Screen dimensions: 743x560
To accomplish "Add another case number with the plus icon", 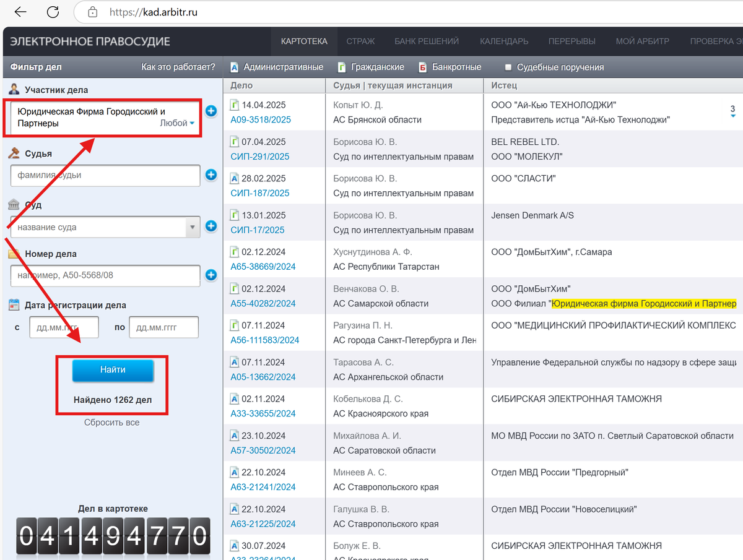I will [x=211, y=275].
